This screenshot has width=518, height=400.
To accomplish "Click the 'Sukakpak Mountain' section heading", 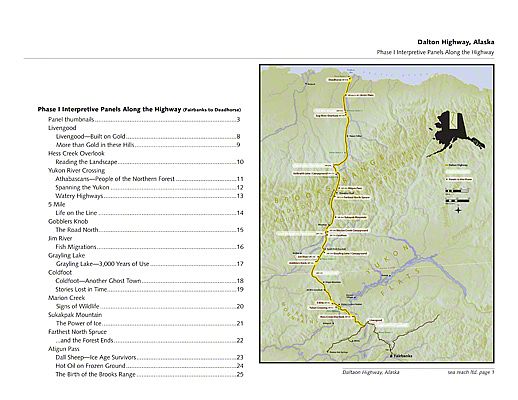I will 75,315.
